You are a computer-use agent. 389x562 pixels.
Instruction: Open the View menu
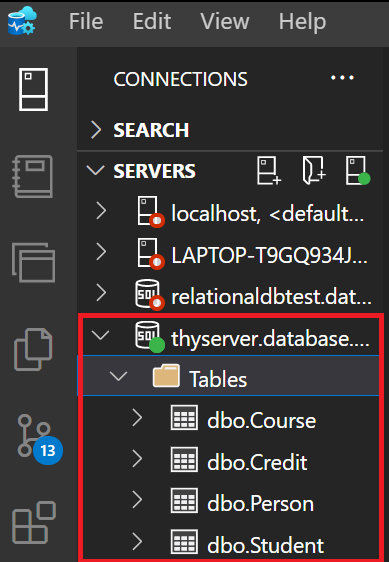point(225,22)
